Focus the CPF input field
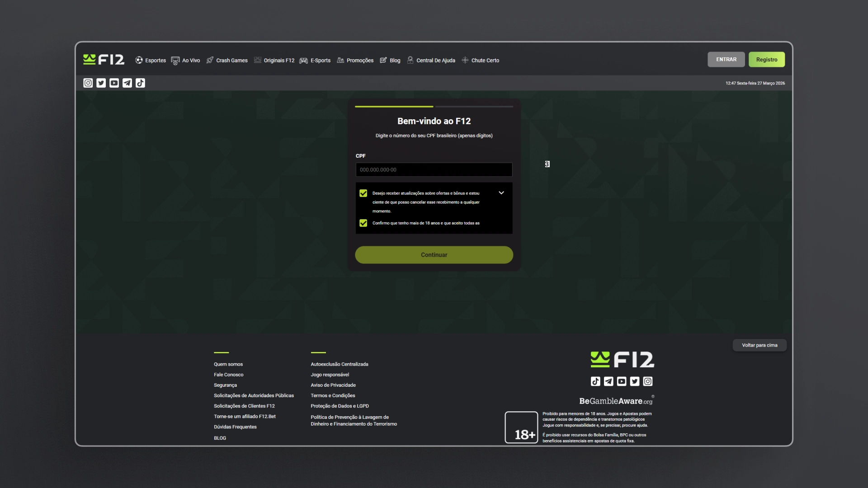This screenshot has height=488, width=868. point(434,170)
